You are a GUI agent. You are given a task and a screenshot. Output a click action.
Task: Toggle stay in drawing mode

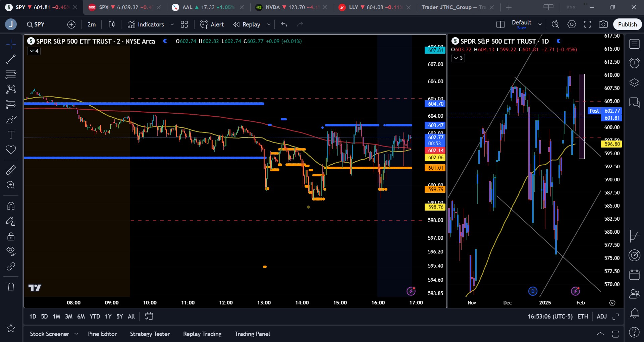tap(11, 221)
